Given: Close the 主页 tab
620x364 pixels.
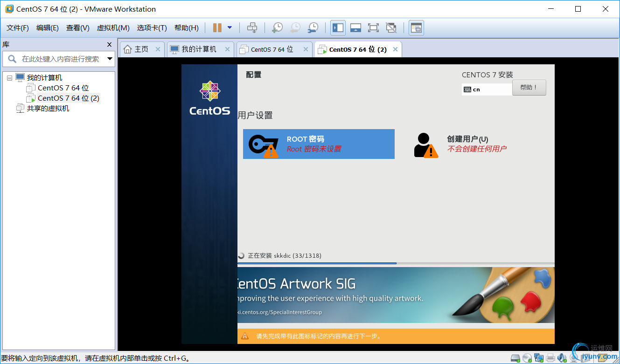Looking at the screenshot, I should click(158, 49).
